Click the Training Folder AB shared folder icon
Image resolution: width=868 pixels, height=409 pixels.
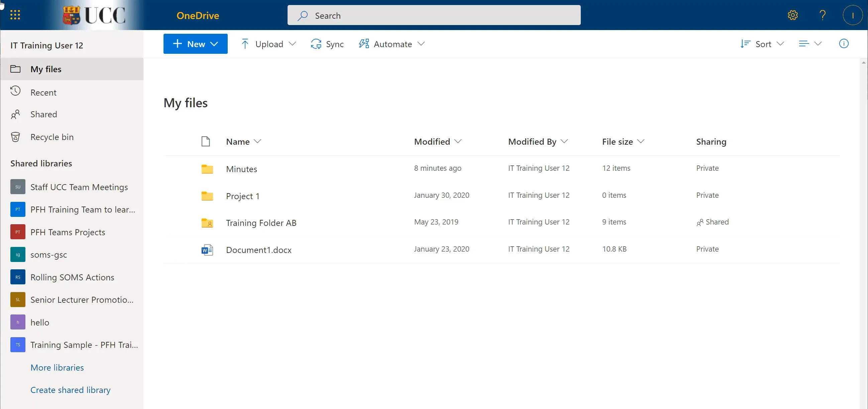pyautogui.click(x=207, y=223)
